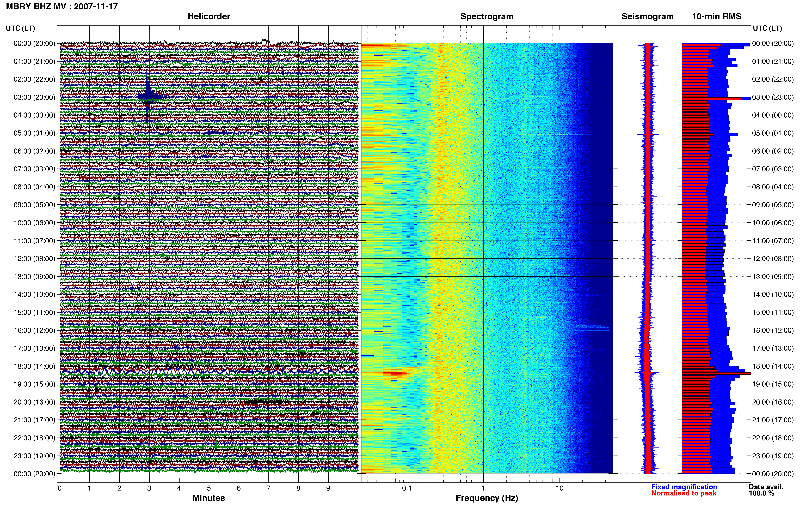
Task: Click the '1' frequency axis tick label
Action: (483, 488)
